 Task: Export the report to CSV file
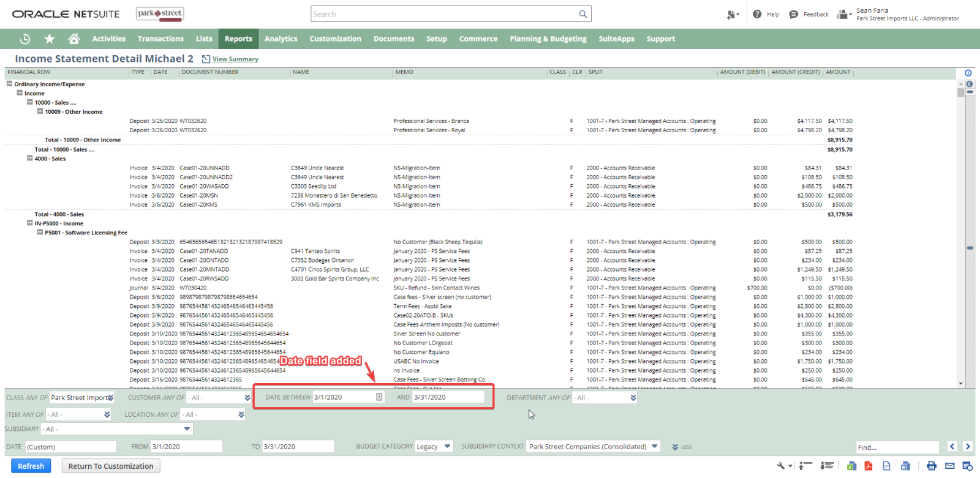886,466
